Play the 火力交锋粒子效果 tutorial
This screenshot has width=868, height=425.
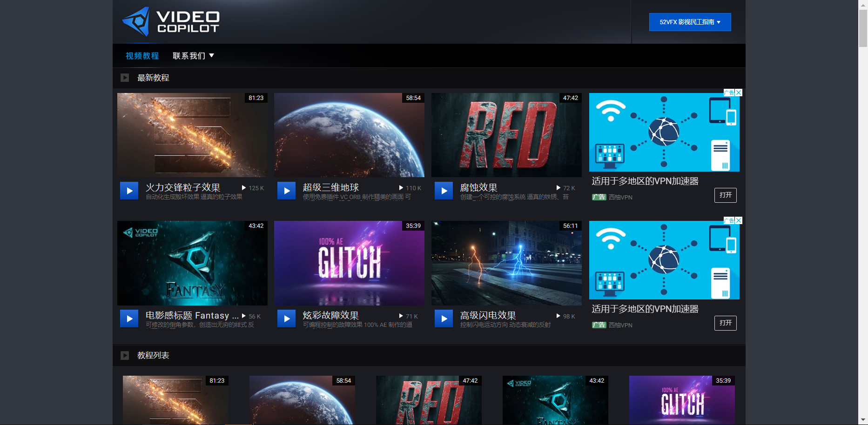(129, 191)
